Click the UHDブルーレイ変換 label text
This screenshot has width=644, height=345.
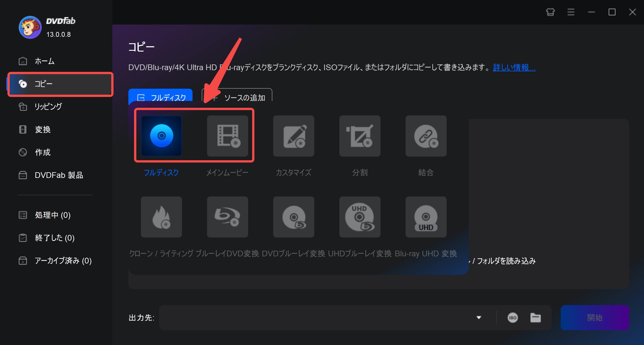(x=360, y=253)
